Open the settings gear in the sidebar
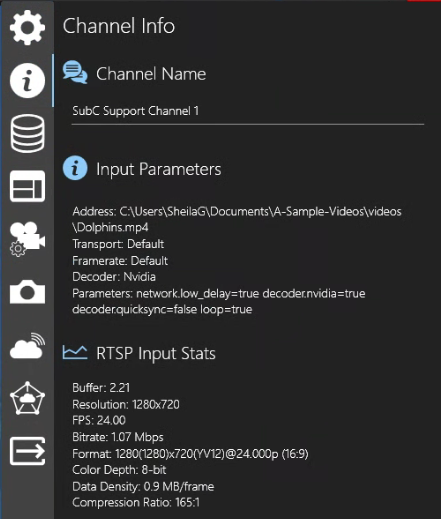 click(x=27, y=27)
